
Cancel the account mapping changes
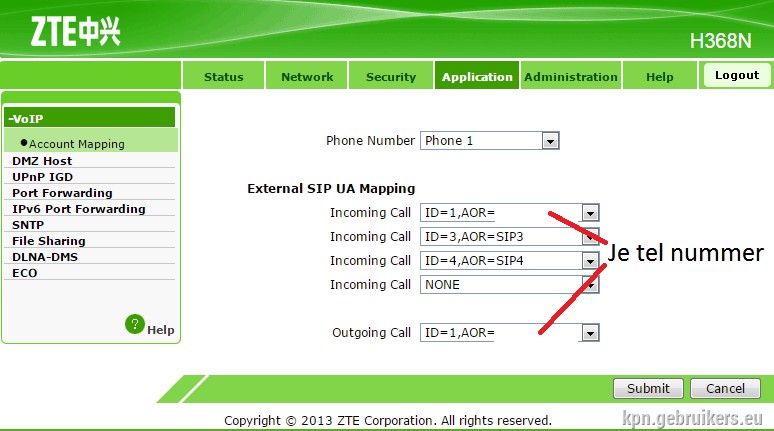pos(725,389)
